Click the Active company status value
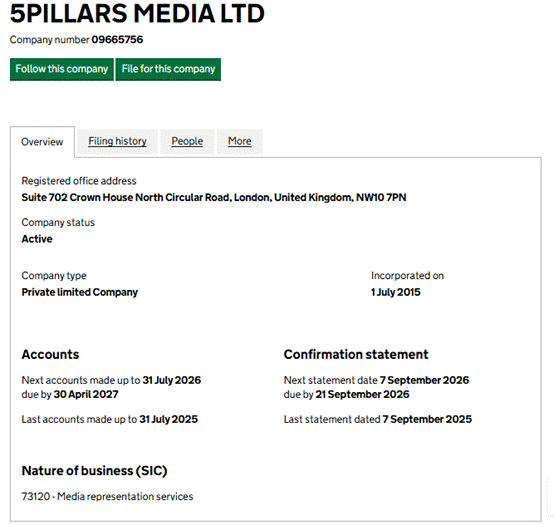The width and height of the screenshot is (554, 525). click(37, 239)
